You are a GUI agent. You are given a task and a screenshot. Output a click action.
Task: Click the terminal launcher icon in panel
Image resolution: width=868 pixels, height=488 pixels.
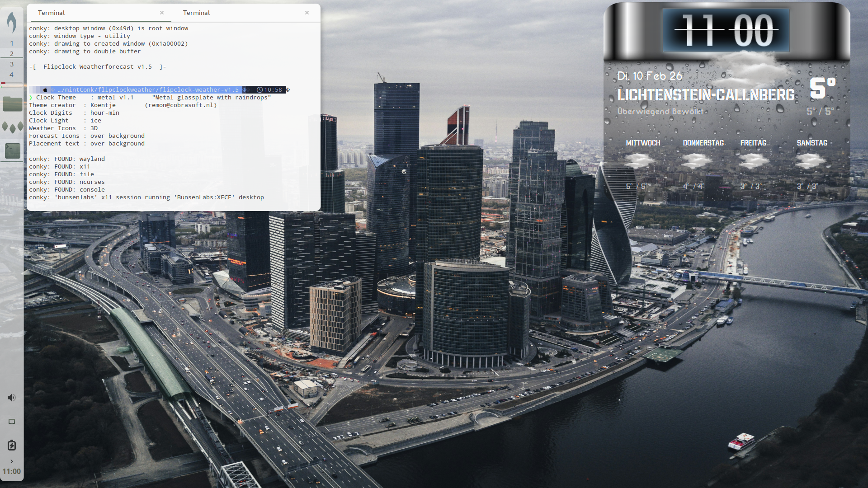(12, 150)
